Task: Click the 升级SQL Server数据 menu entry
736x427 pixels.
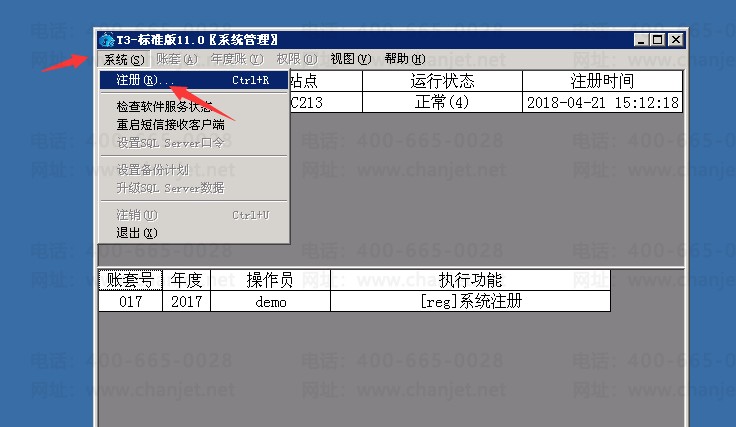Action: 194,188
